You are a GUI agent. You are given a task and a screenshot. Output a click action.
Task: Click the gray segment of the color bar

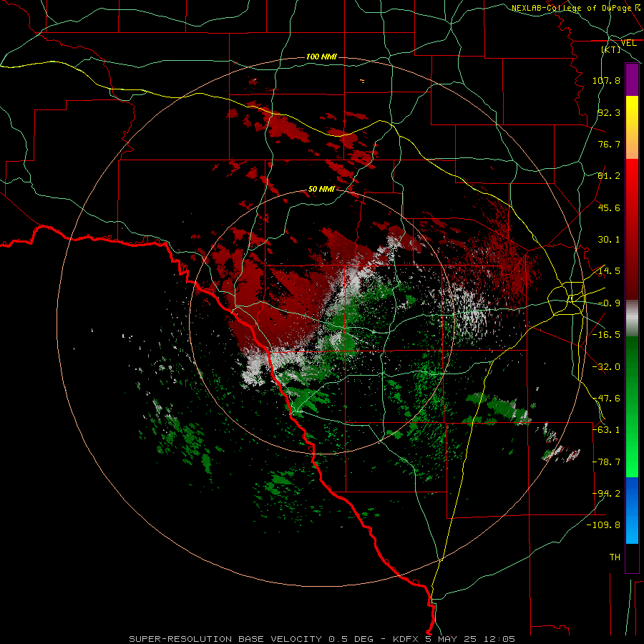(x=632, y=318)
